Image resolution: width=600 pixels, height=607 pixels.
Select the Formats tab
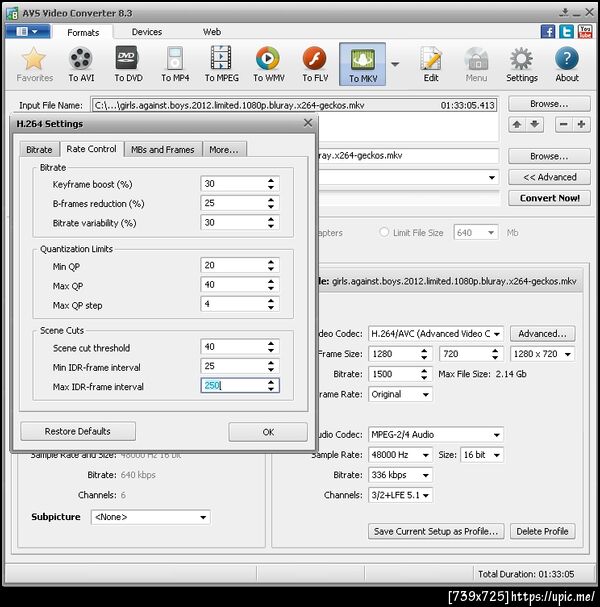(83, 33)
